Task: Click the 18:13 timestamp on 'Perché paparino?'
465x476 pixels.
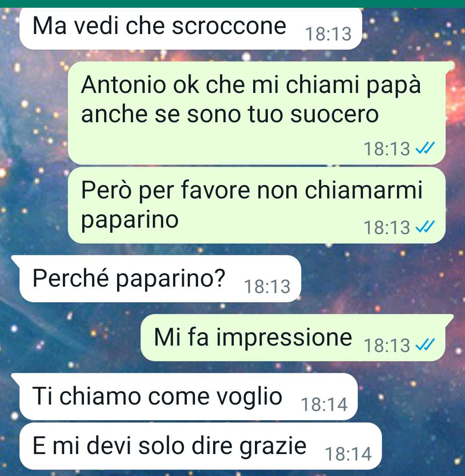Action: 267,287
